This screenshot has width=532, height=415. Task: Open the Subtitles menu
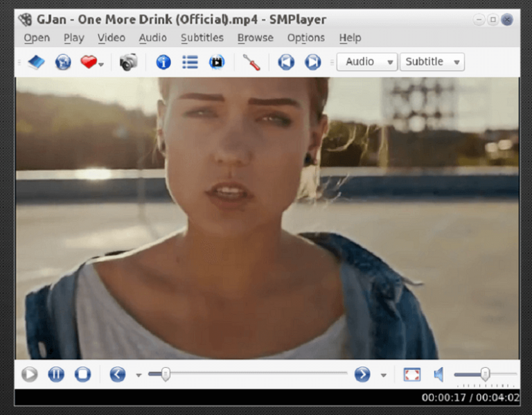pyautogui.click(x=202, y=38)
